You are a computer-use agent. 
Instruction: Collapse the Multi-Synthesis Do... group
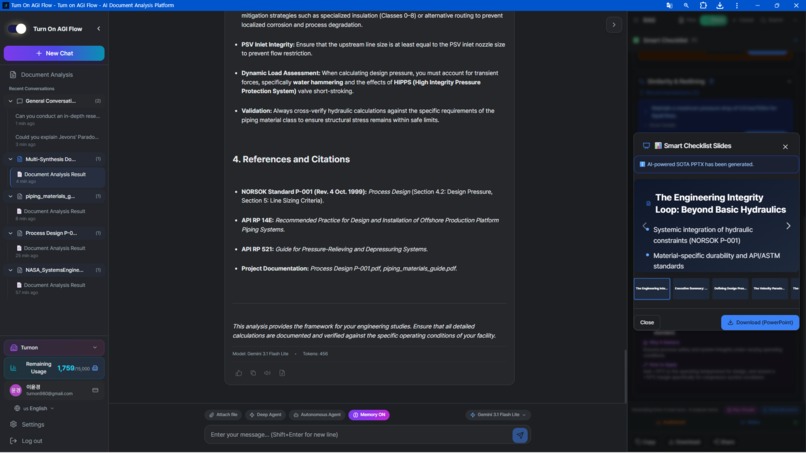click(x=10, y=159)
